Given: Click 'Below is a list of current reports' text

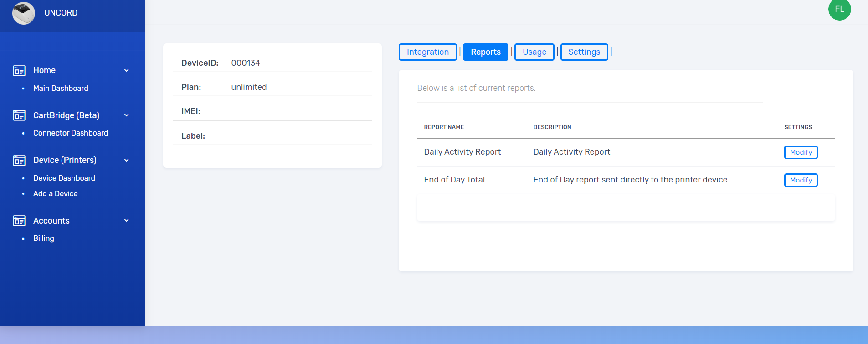Looking at the screenshot, I should [476, 88].
